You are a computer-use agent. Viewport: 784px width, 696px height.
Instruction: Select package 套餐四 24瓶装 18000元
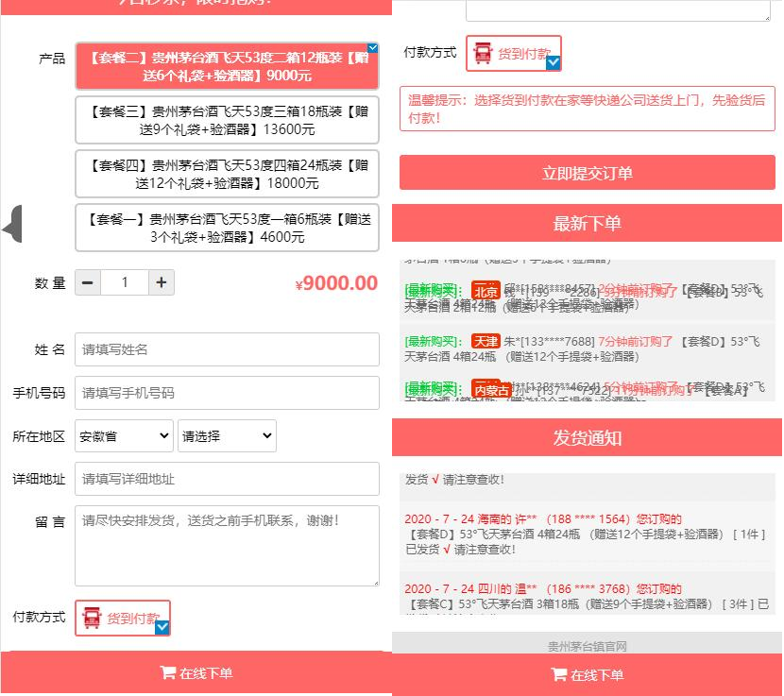[x=227, y=174]
